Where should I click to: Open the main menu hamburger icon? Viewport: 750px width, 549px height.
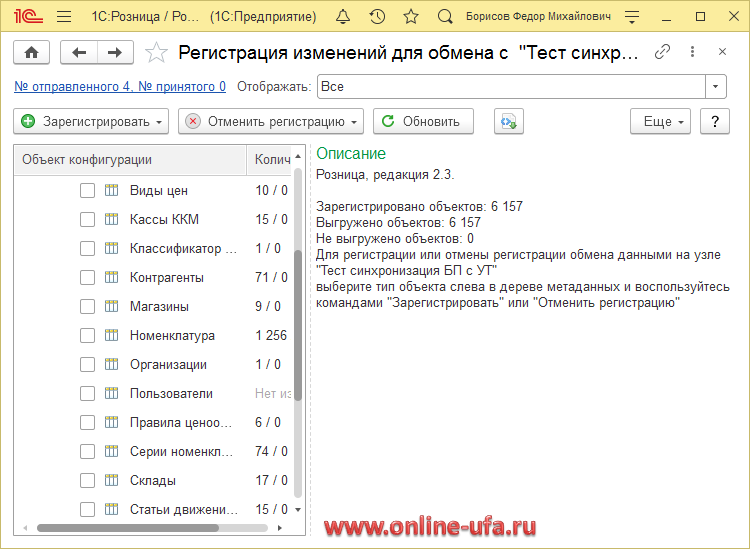64,17
